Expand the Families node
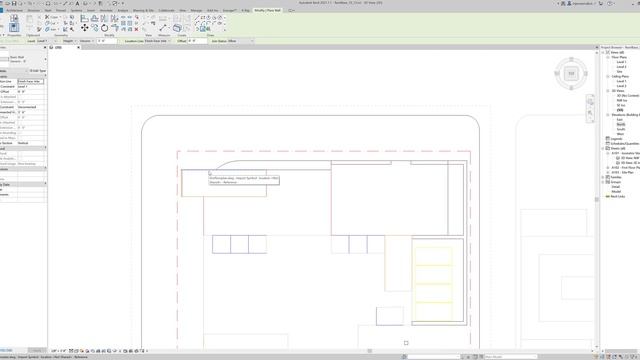This screenshot has height=360, width=640. pyautogui.click(x=603, y=177)
